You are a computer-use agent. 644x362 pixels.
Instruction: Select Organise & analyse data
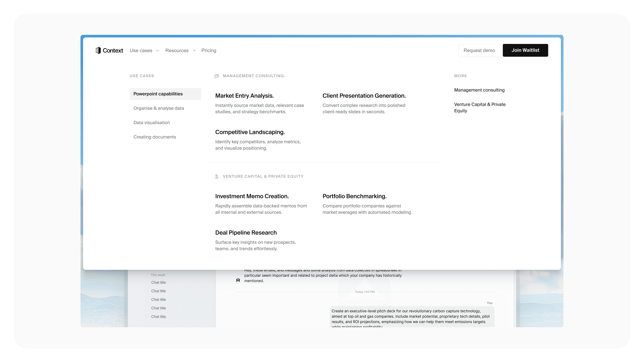click(x=158, y=108)
